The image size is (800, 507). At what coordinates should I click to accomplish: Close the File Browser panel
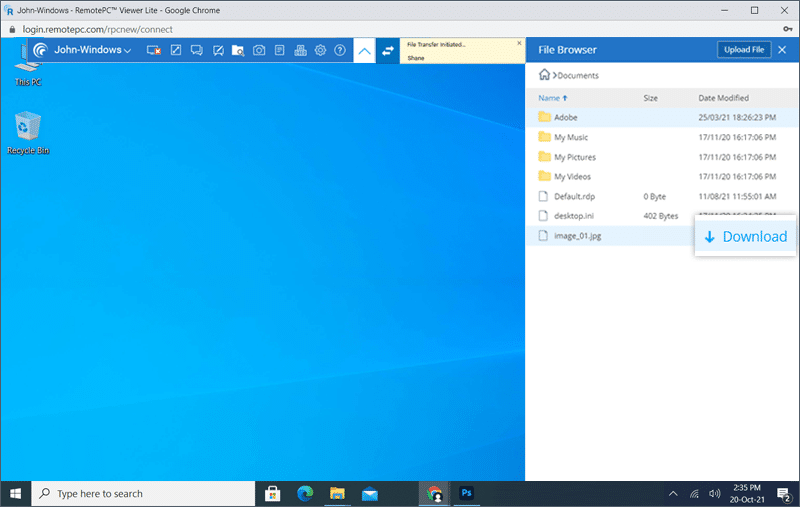click(x=782, y=49)
